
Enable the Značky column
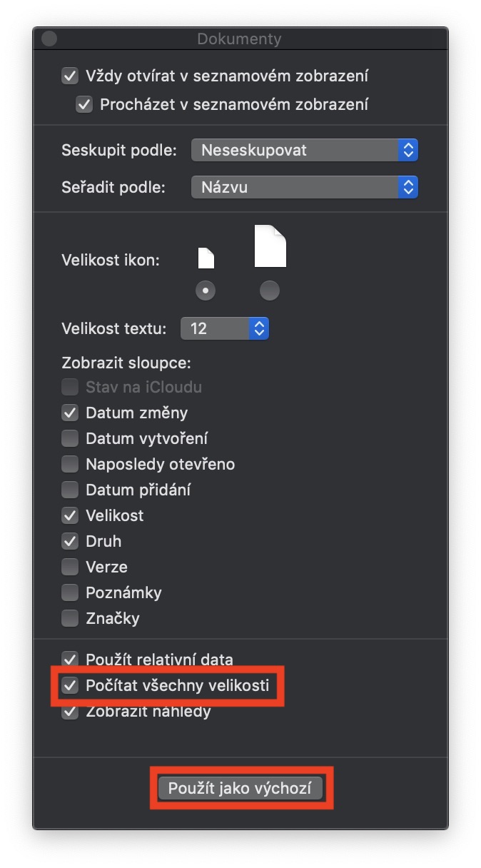point(70,618)
